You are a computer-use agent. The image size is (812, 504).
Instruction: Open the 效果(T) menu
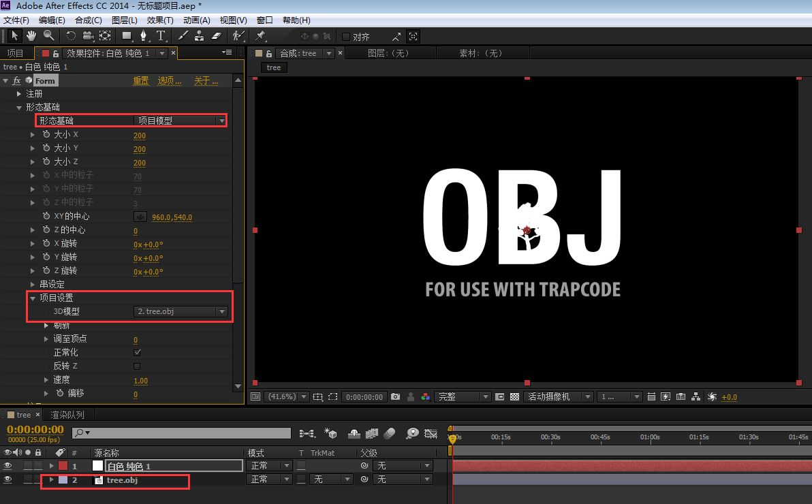tap(160, 20)
